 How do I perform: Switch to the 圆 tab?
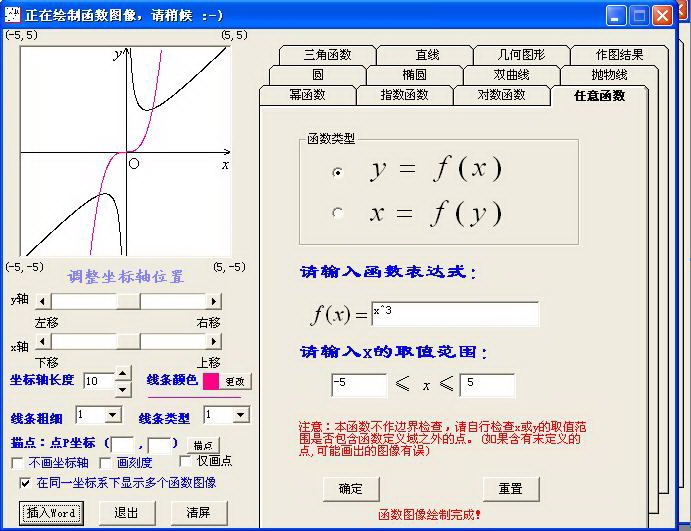tap(318, 74)
